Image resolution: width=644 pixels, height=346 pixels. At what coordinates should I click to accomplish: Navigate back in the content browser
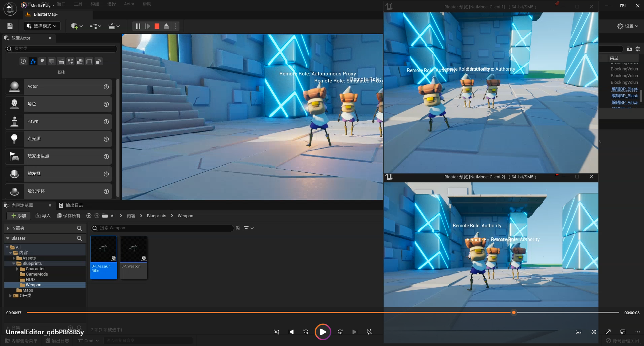(x=89, y=216)
